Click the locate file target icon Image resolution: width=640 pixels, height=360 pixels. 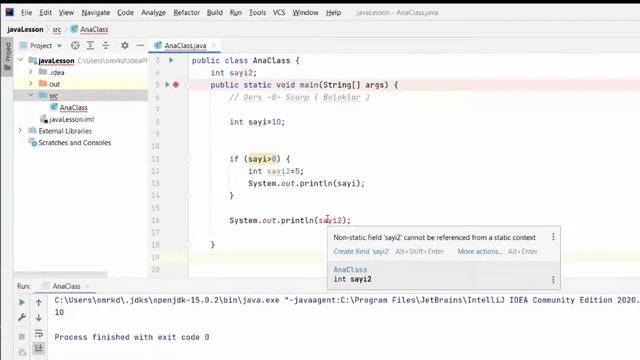tap(75, 46)
